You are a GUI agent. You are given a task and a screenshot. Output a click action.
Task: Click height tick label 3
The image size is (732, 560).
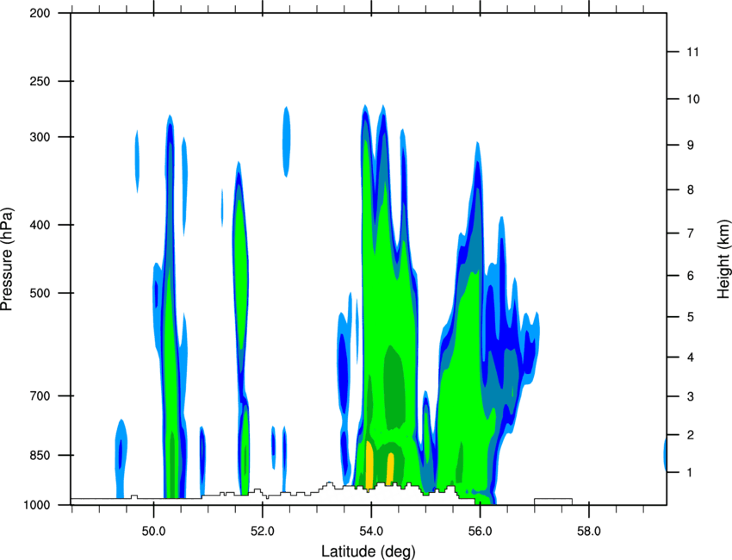pyautogui.click(x=690, y=396)
